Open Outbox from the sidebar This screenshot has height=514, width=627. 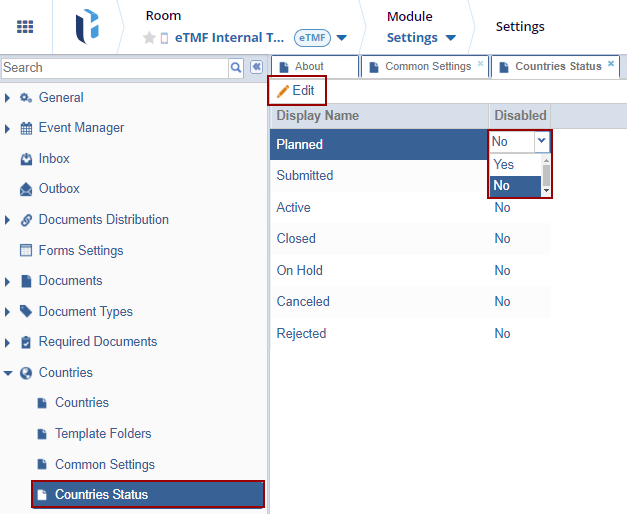coord(59,189)
